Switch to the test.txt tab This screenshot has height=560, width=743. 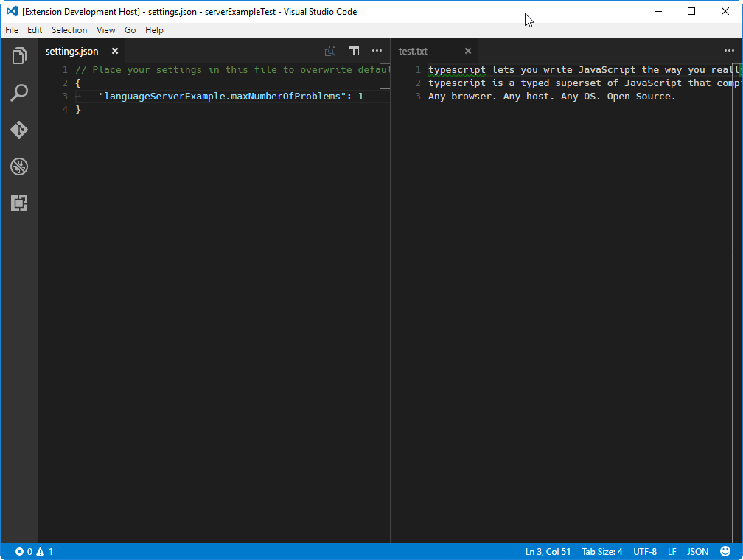click(413, 51)
